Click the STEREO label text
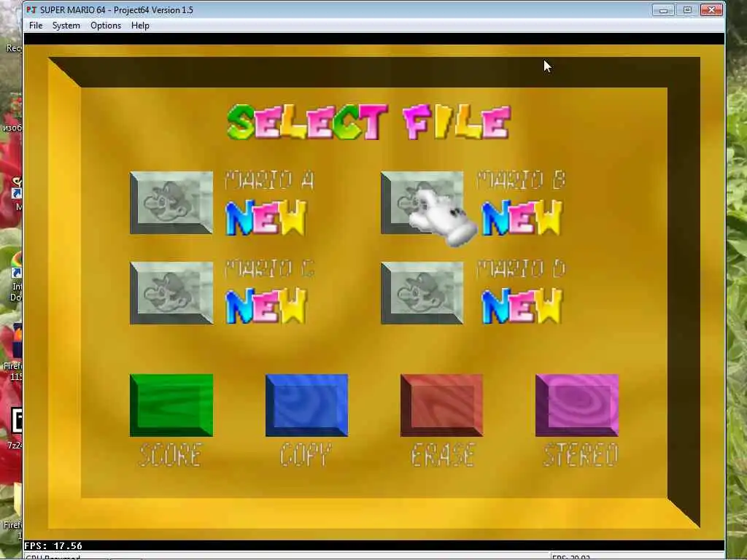 581,455
